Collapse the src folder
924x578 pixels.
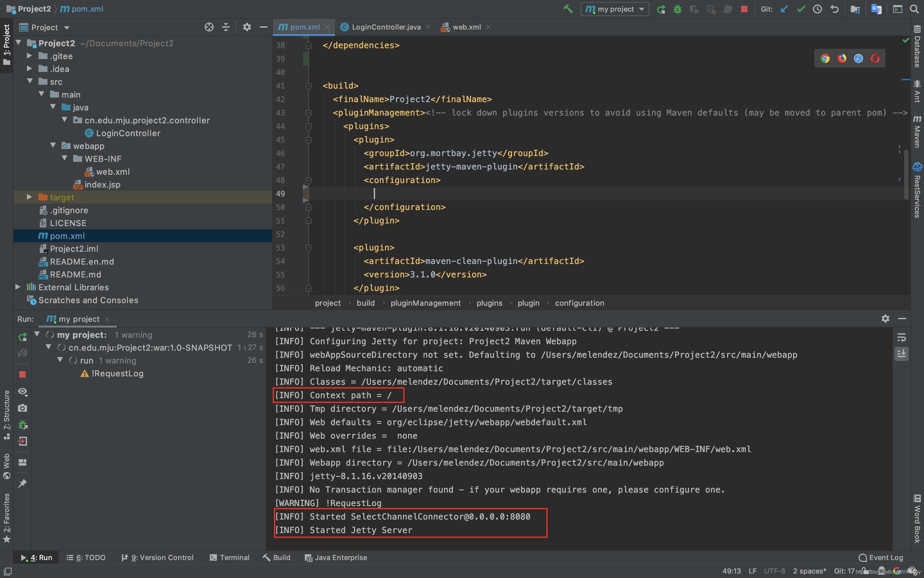pyautogui.click(x=30, y=82)
